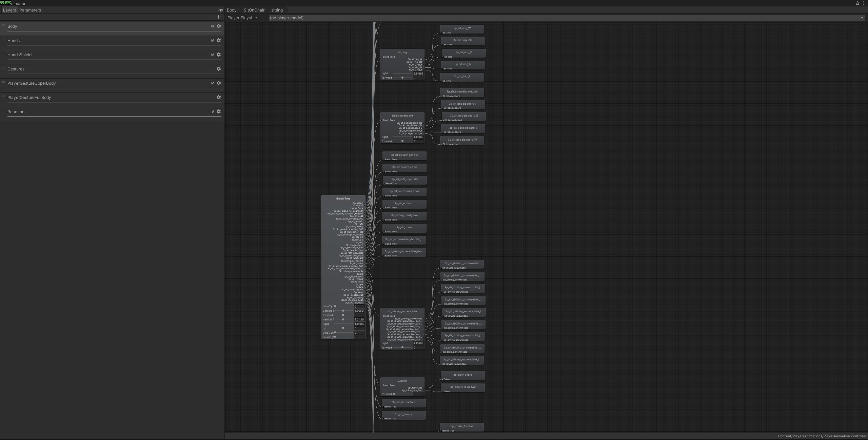
Task: Open settings gear for Reactions layer
Action: pyautogui.click(x=219, y=111)
